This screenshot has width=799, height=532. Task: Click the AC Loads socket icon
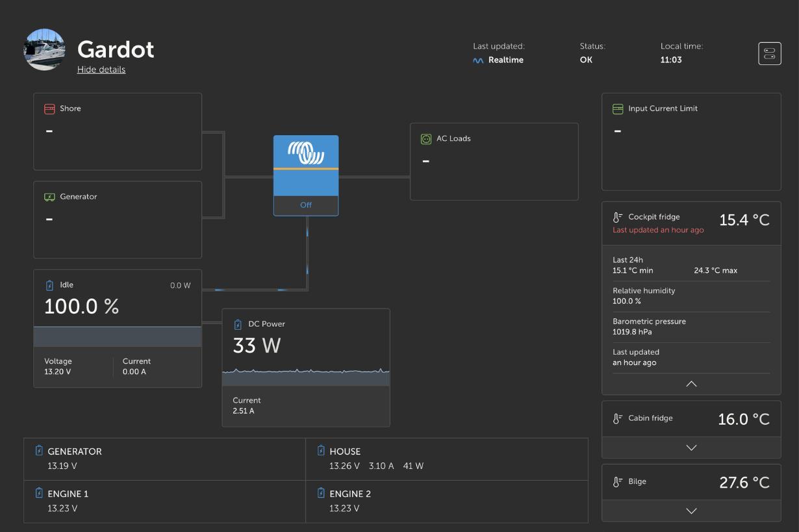426,139
